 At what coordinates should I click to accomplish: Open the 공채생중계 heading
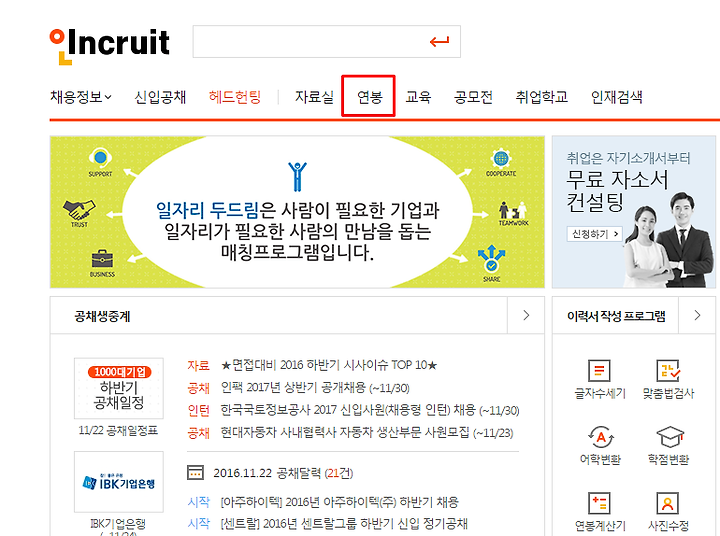point(102,316)
